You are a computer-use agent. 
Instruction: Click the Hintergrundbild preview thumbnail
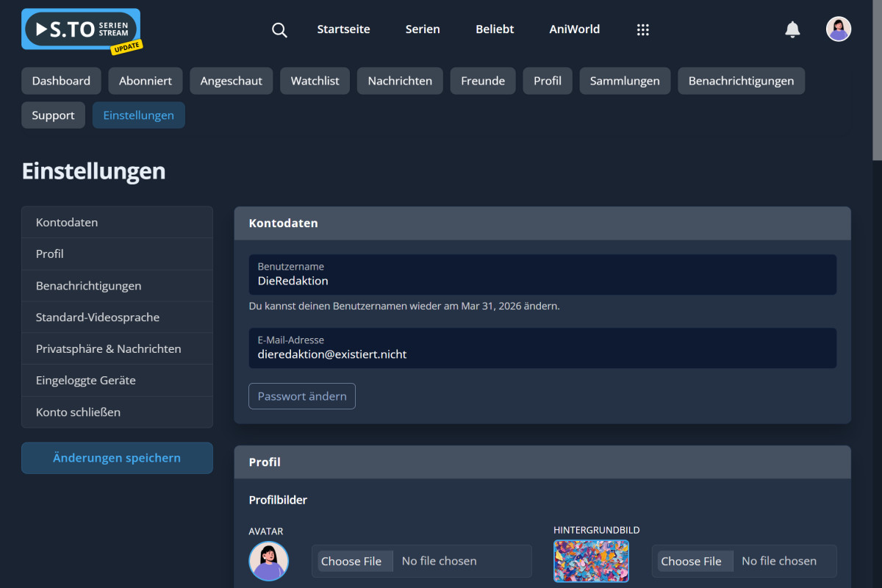pos(591,561)
